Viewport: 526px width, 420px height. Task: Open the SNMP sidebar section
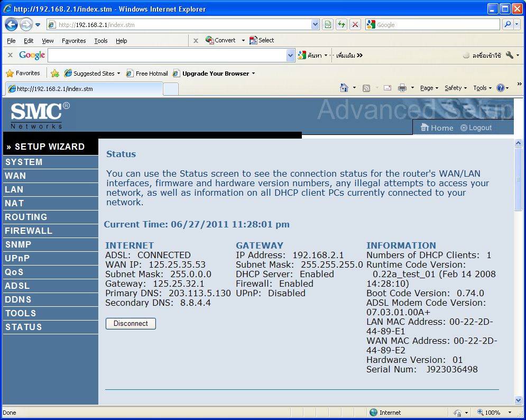click(50, 244)
